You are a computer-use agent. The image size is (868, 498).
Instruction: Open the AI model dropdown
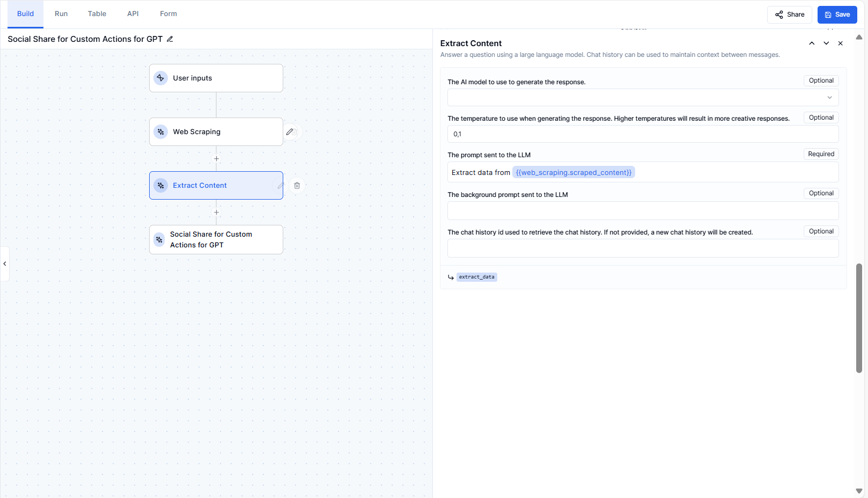pos(643,98)
